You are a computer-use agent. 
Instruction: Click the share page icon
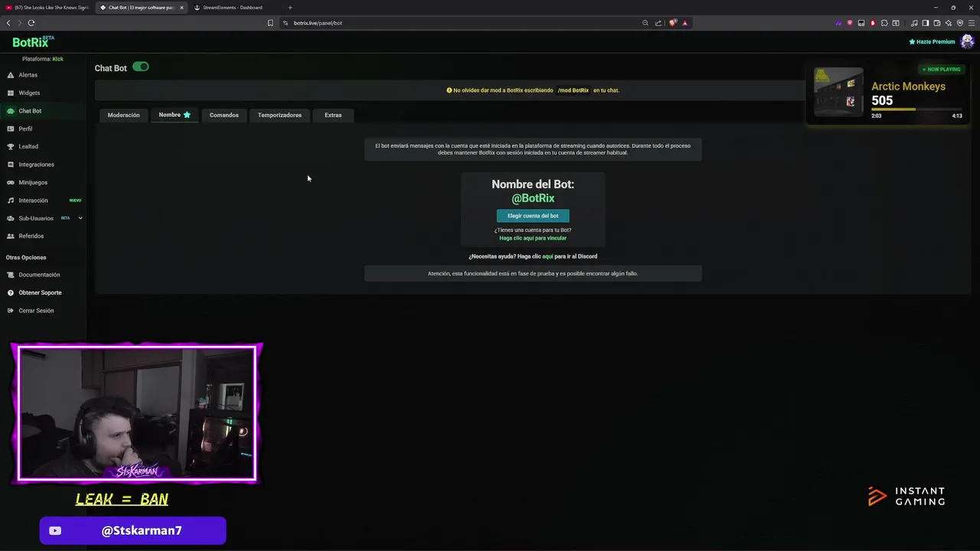[x=658, y=23]
